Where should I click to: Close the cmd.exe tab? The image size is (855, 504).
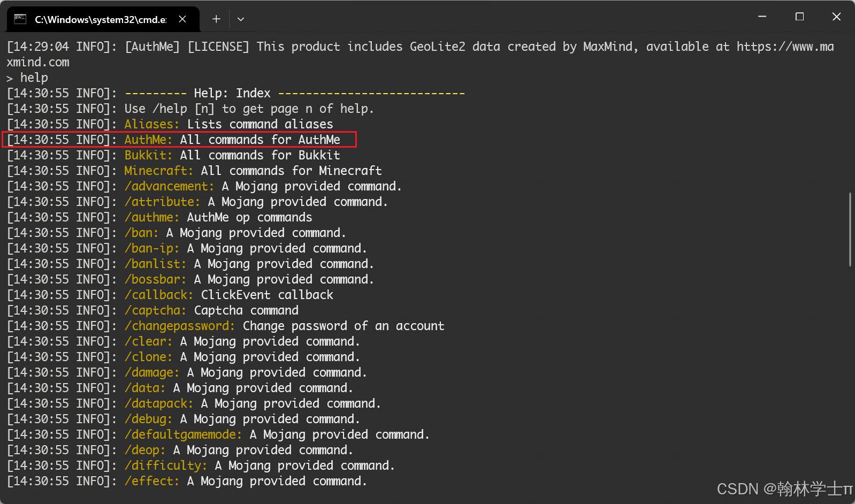[182, 19]
